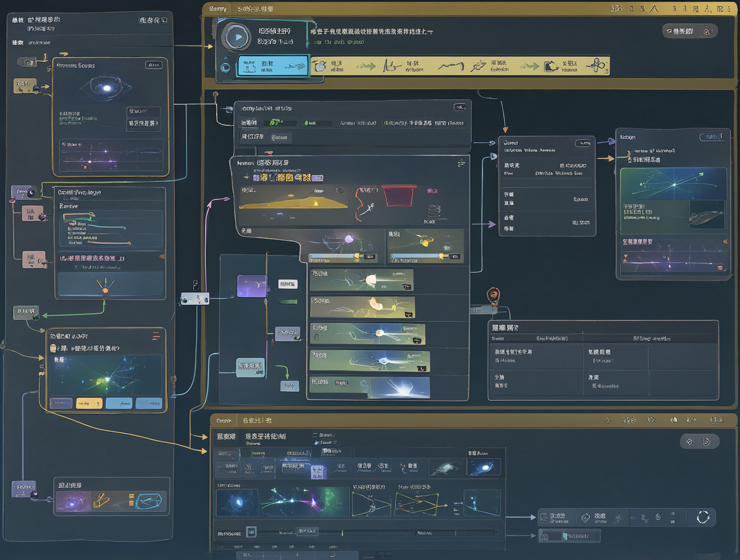Open the yellow terrain preview in the center panel
The height and width of the screenshot is (560, 740).
click(292, 198)
